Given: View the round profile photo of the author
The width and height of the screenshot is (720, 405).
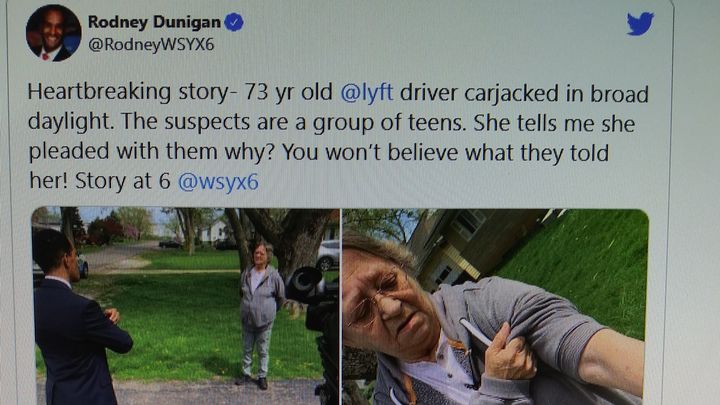Looking at the screenshot, I should click(x=53, y=33).
